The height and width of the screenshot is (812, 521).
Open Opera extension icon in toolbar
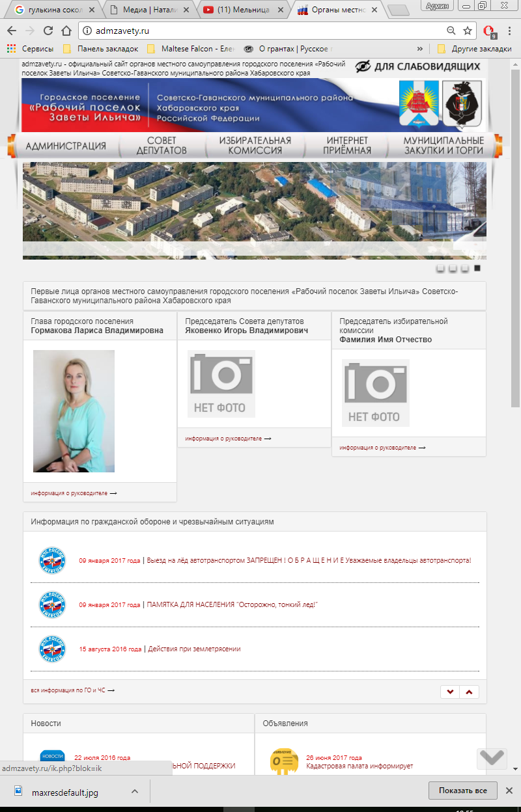[x=490, y=31]
